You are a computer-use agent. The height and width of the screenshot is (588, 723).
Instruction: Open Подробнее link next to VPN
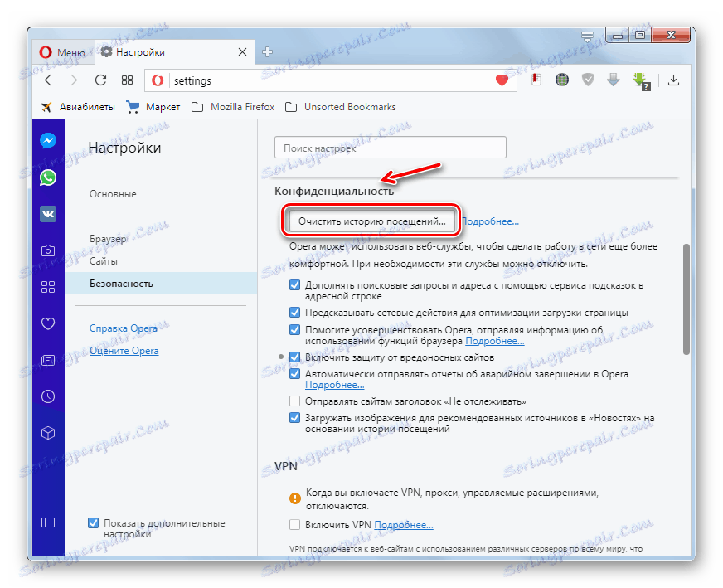[404, 525]
